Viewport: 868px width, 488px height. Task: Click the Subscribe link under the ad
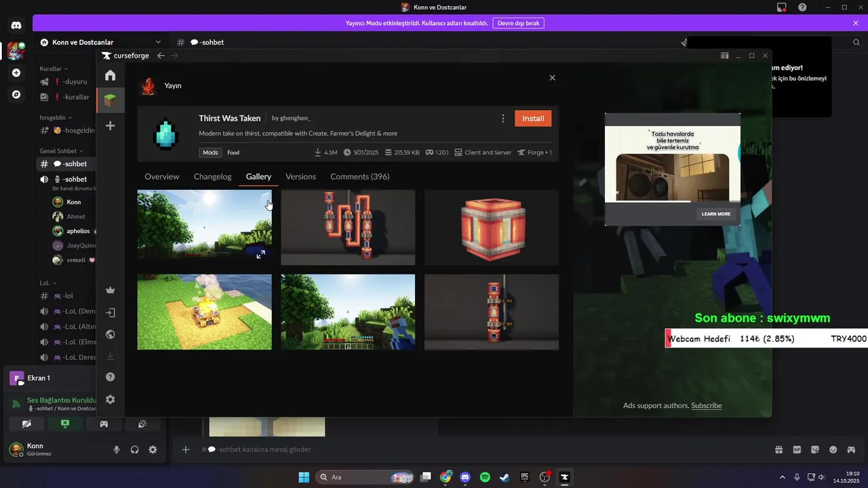tap(706, 405)
